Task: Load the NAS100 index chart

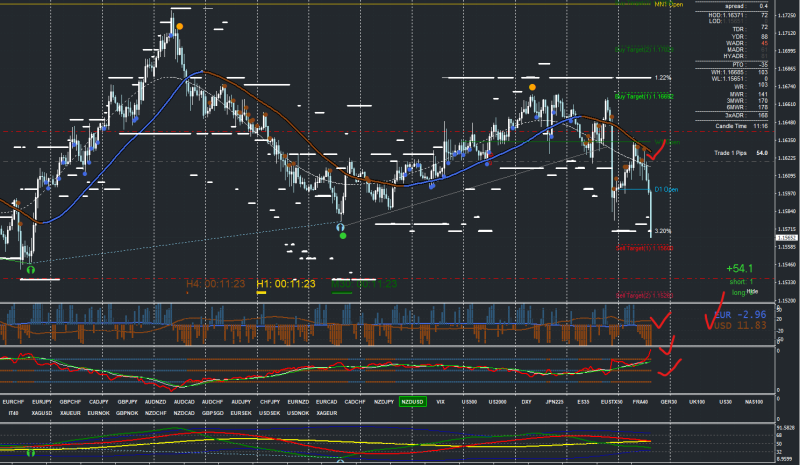Action: (x=754, y=402)
